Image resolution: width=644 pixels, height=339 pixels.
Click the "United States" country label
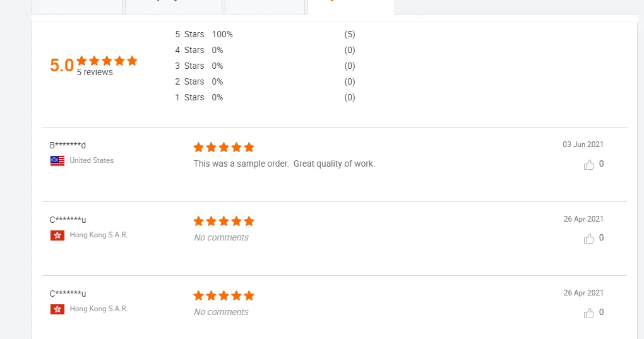pyautogui.click(x=92, y=160)
